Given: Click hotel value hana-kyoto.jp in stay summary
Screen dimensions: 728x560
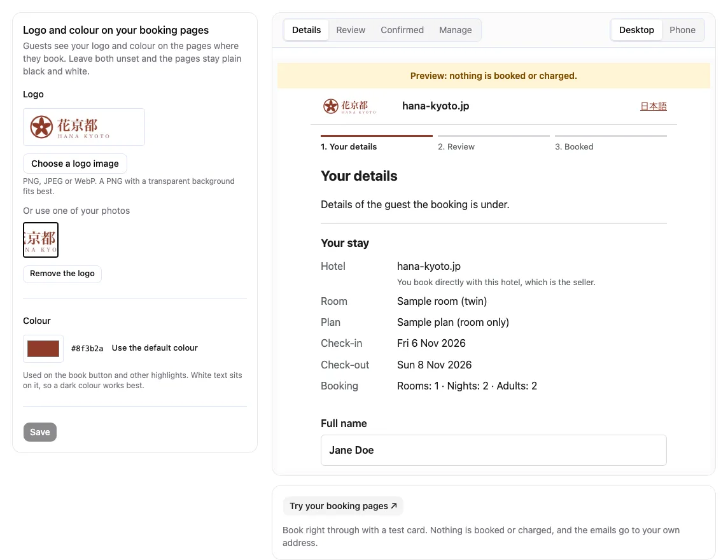Looking at the screenshot, I should click(428, 267).
